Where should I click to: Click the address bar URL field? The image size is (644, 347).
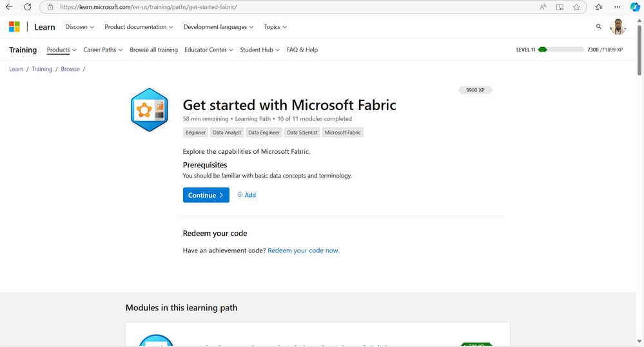point(290,7)
